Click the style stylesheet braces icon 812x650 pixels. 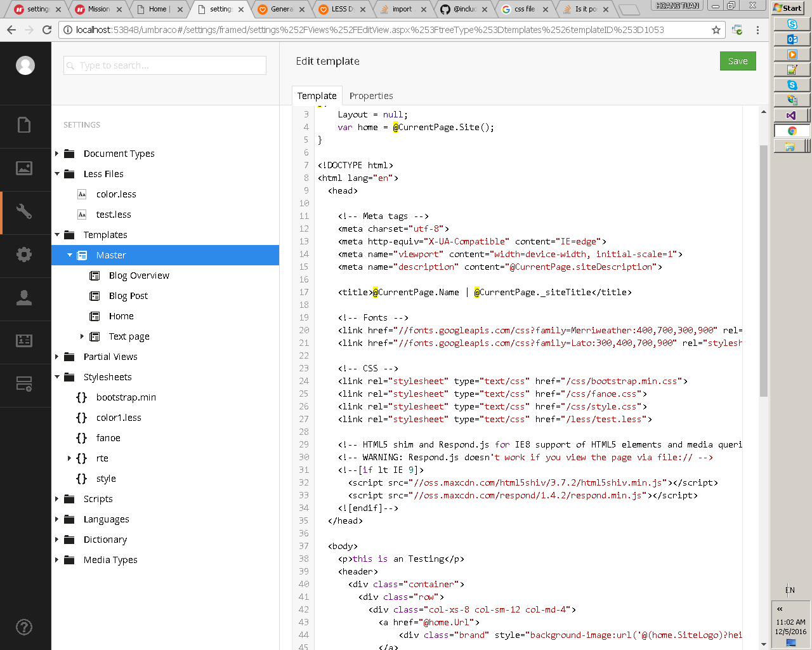tap(81, 479)
